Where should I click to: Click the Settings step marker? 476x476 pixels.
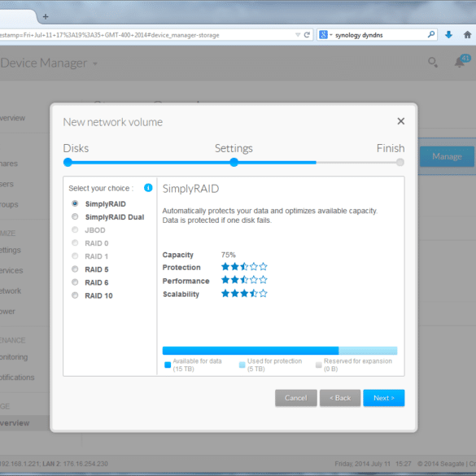click(x=234, y=163)
